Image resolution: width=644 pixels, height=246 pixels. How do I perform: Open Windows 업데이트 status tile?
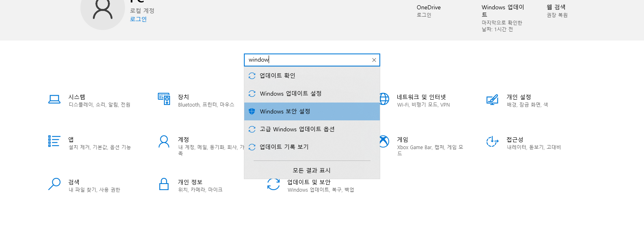point(503,18)
